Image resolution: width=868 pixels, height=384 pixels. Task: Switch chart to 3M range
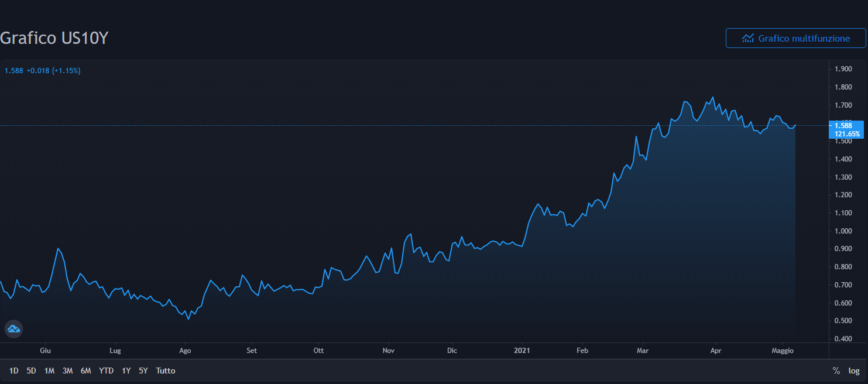click(x=67, y=371)
